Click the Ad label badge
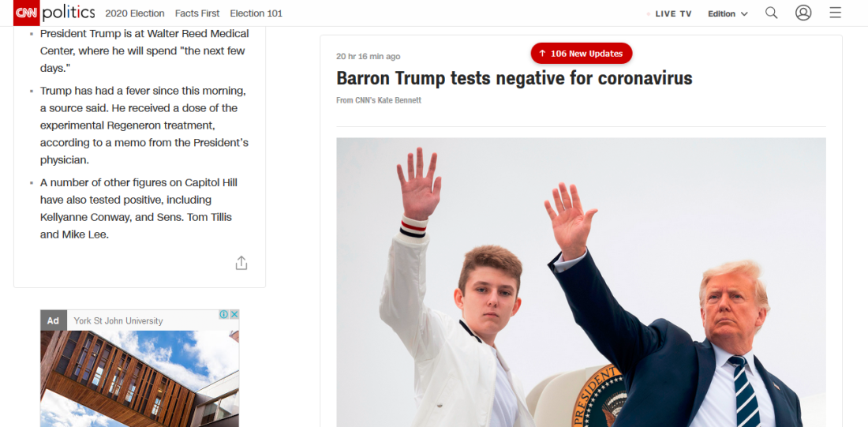The image size is (868, 427). pyautogui.click(x=53, y=320)
